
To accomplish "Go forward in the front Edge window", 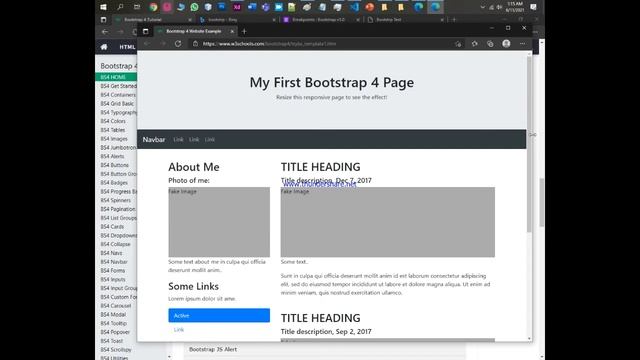I will [x=162, y=44].
